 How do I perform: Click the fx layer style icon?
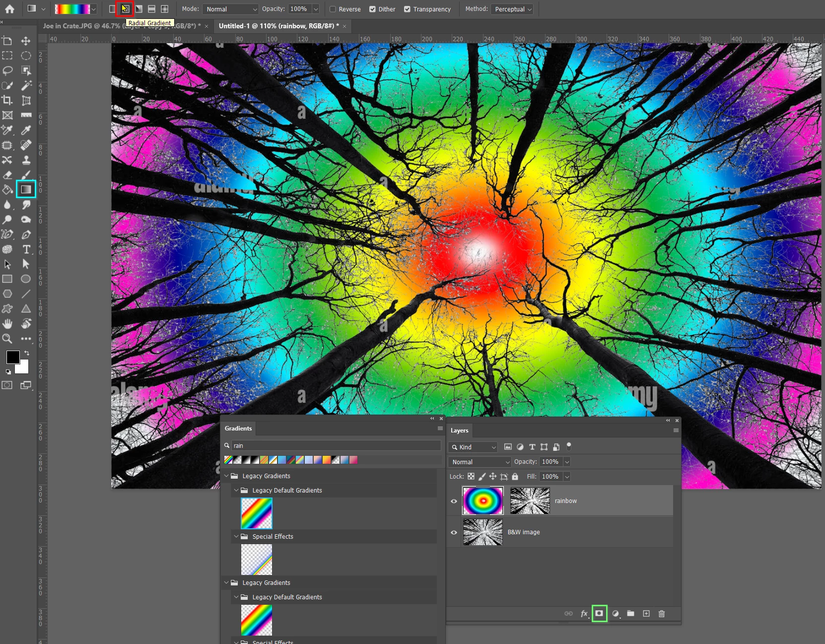click(584, 614)
